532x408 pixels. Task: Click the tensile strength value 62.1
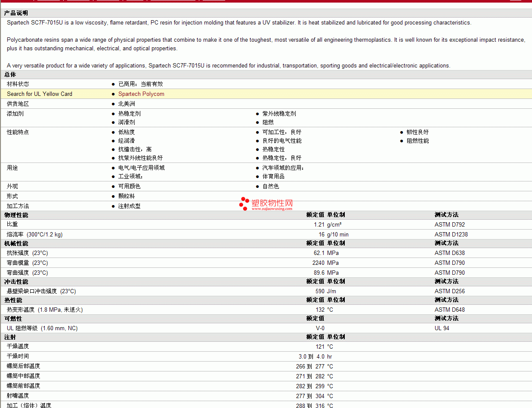point(319,253)
